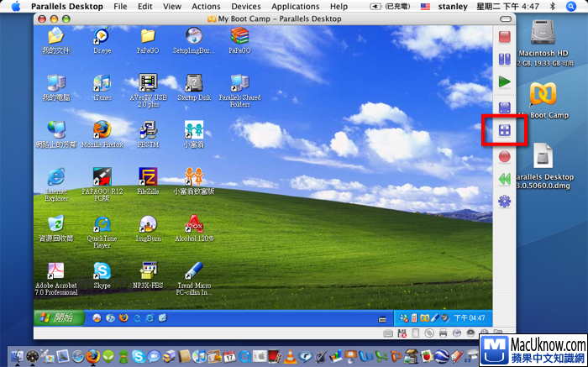Click the green Start play button

pos(504,82)
